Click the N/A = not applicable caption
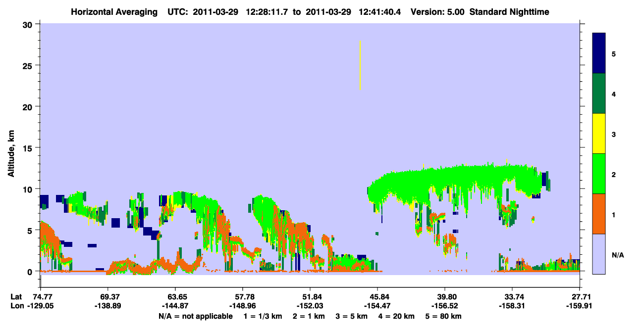The height and width of the screenshot is (330, 644). tap(195, 316)
